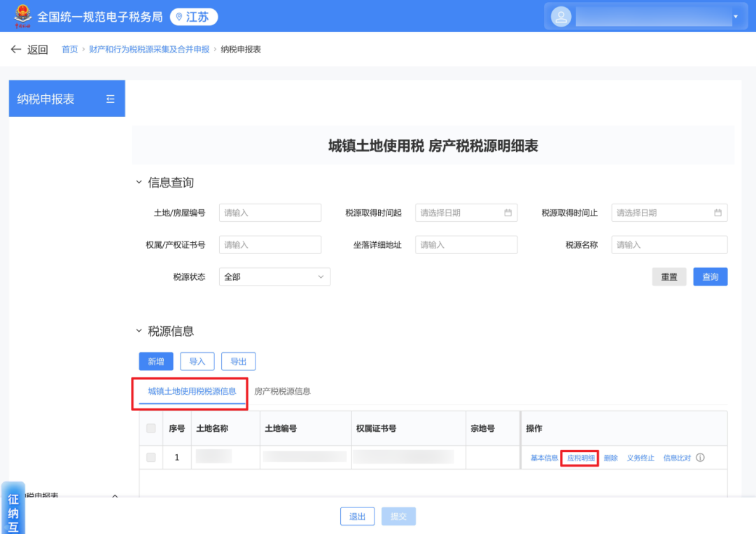This screenshot has height=534, width=756.
Task: Click the location pin icon beside 江苏
Action: (x=179, y=17)
